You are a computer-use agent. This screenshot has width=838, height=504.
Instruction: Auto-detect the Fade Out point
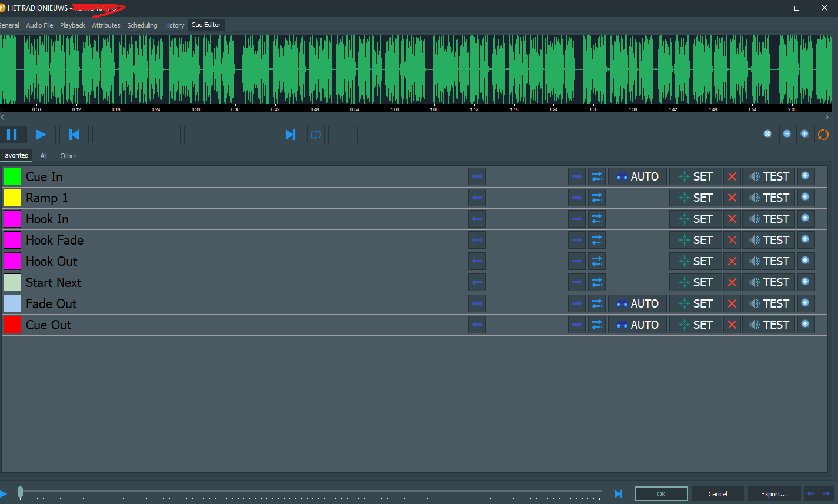pyautogui.click(x=637, y=303)
